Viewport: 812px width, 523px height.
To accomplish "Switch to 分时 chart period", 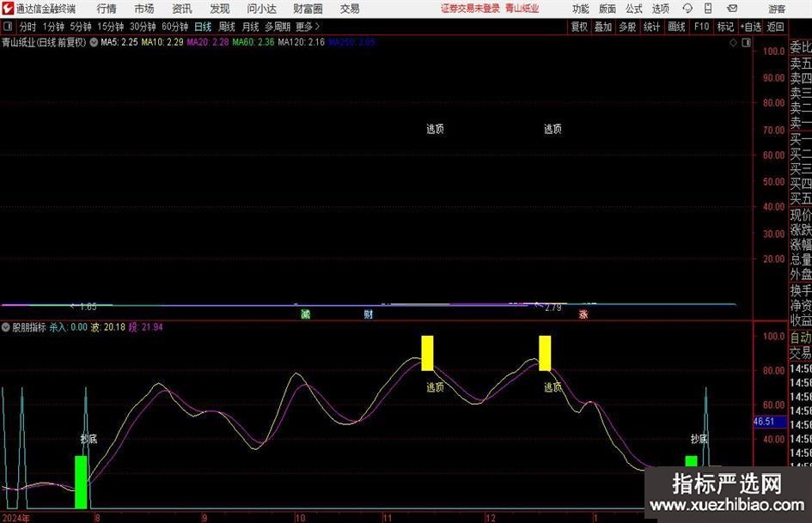I will tap(27, 27).
